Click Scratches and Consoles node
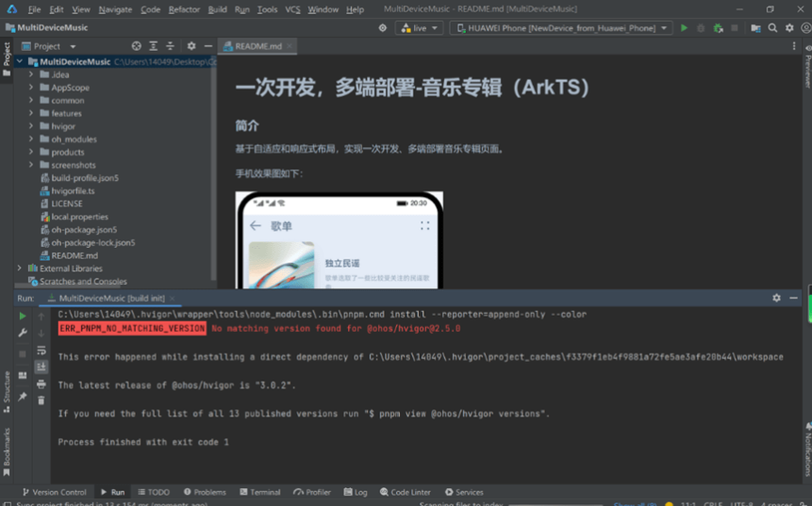This screenshot has width=812, height=506. pos(77,282)
